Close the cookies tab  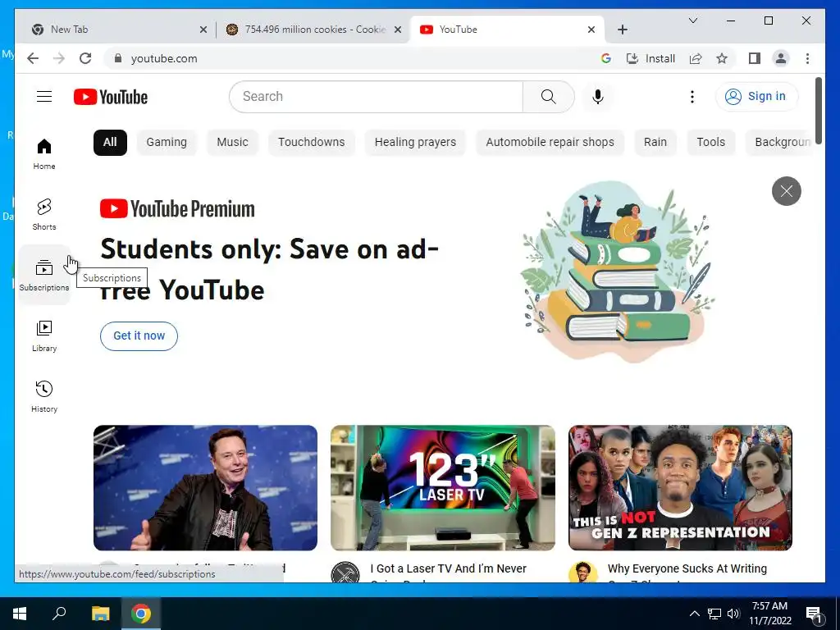(398, 30)
